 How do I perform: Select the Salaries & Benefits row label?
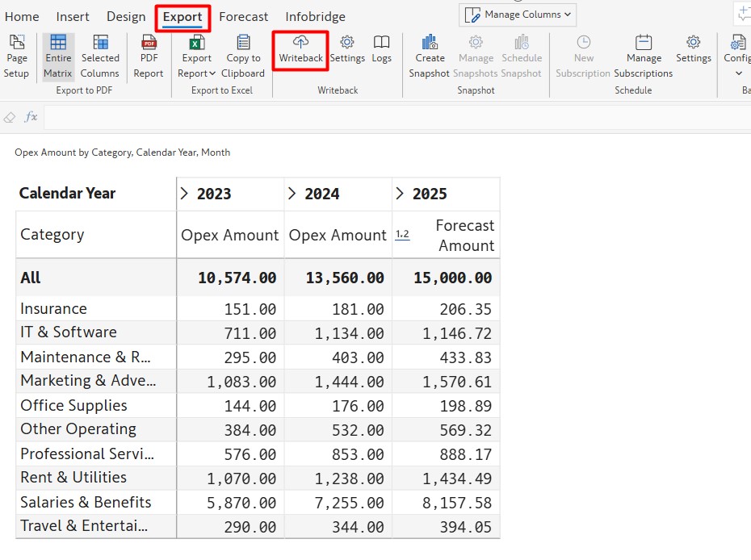point(86,502)
